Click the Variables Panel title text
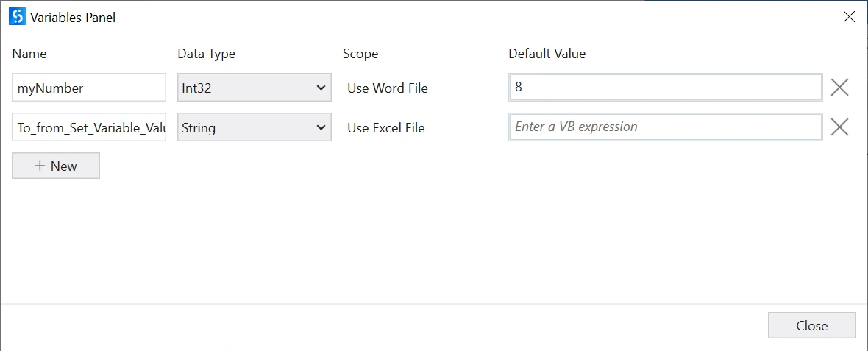Viewport: 868px width, 351px height. (73, 18)
